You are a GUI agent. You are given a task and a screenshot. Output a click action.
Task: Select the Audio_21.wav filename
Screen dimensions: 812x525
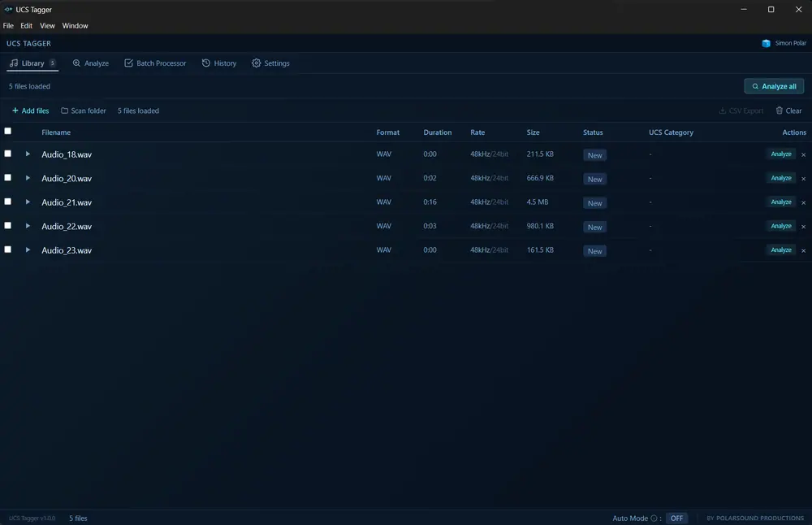(x=67, y=202)
